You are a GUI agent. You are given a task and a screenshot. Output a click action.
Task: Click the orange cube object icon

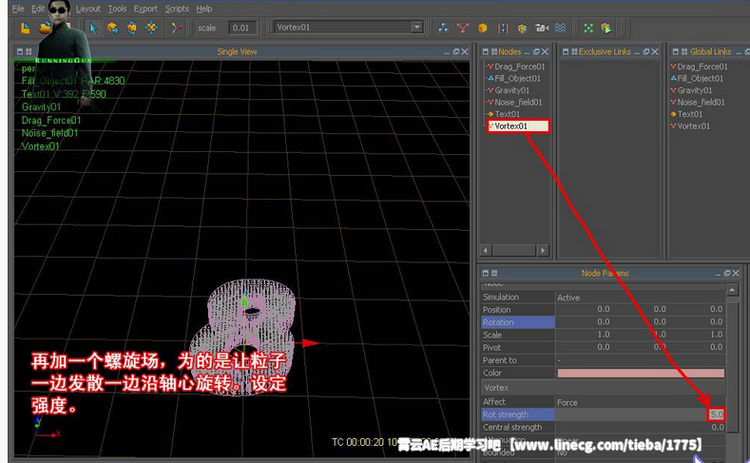click(482, 28)
